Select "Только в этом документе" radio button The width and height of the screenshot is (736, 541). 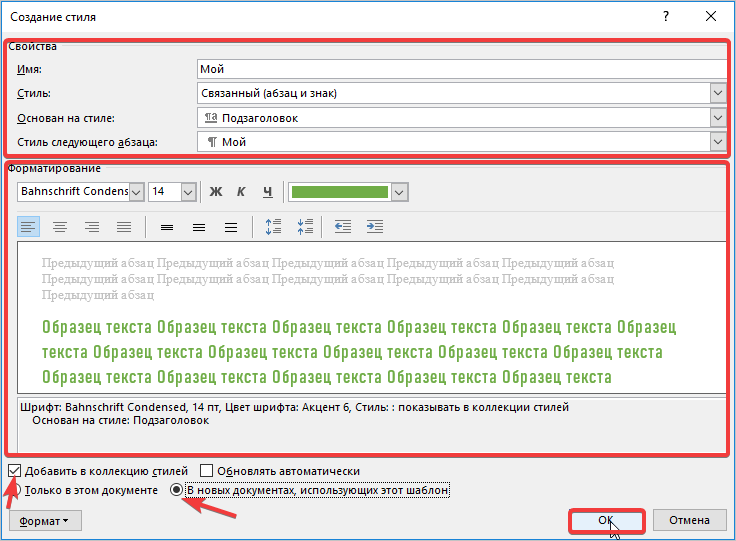[x=17, y=490]
